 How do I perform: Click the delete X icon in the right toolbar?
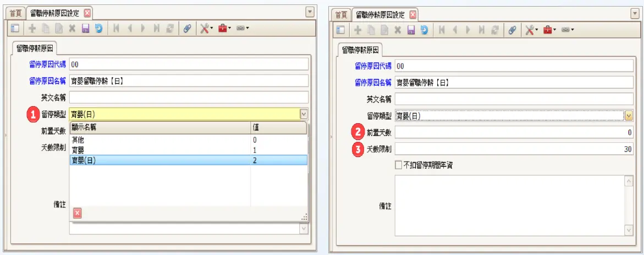pos(397,30)
